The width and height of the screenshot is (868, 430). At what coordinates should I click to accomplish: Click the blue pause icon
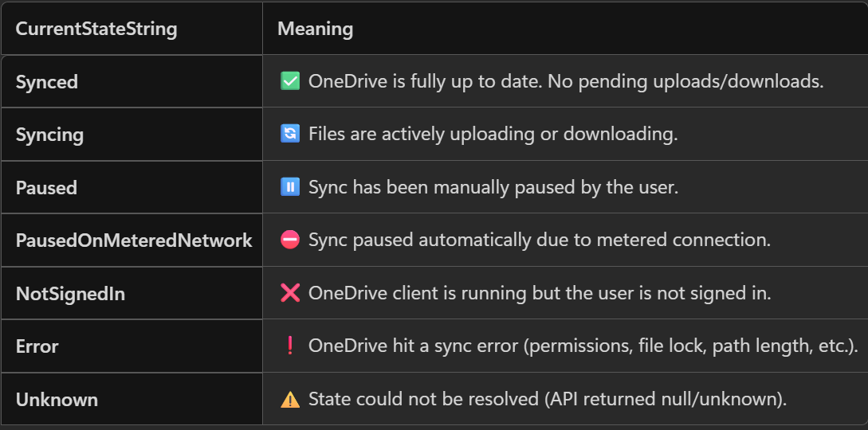coord(290,187)
